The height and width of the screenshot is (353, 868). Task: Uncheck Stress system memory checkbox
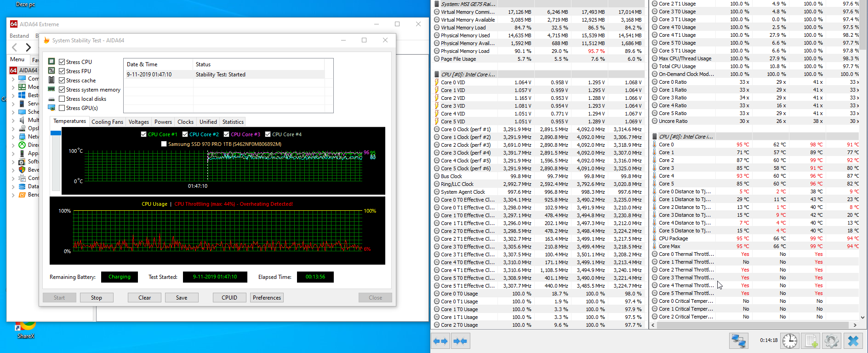[62, 89]
